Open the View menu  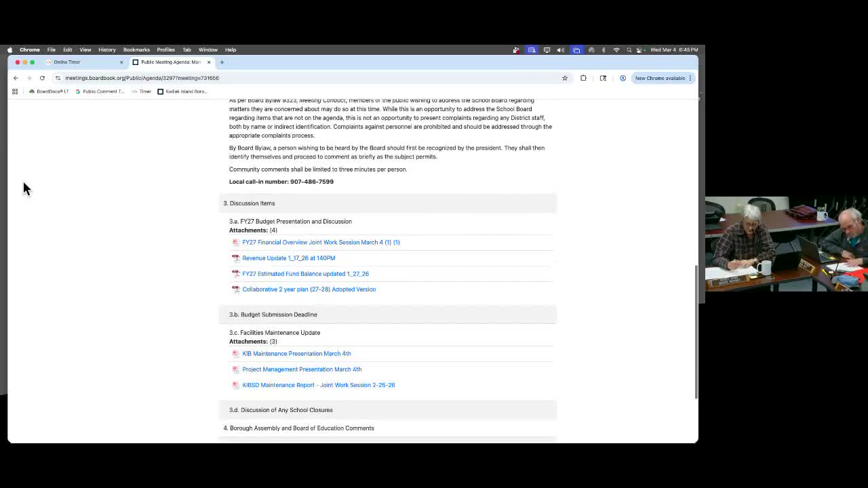(x=85, y=49)
